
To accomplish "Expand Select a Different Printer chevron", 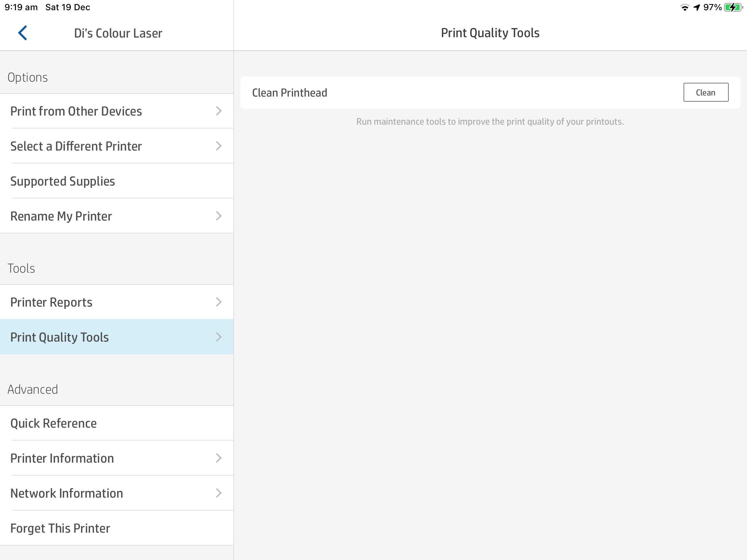I will pyautogui.click(x=218, y=146).
